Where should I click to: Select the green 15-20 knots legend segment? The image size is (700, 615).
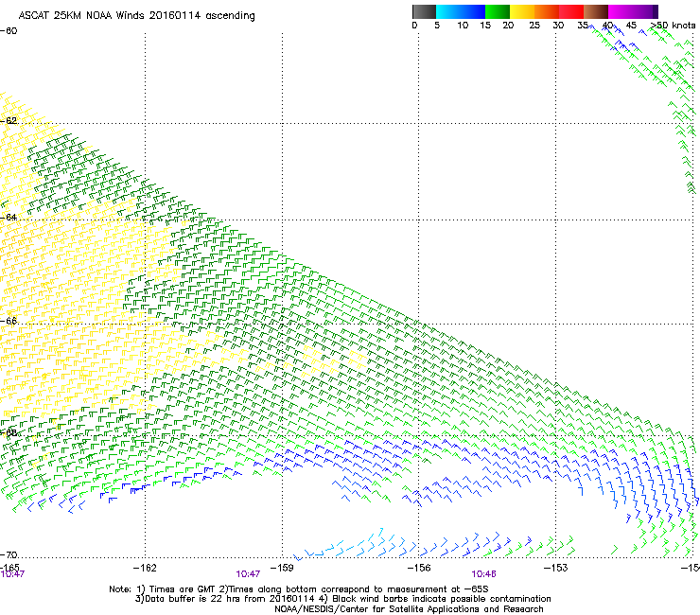click(498, 11)
